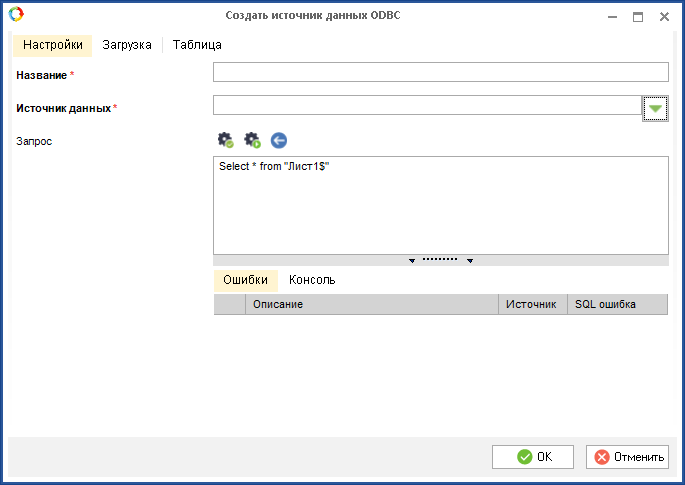685x485 pixels.
Task: Open the Консоль tab
Action: [x=312, y=280]
